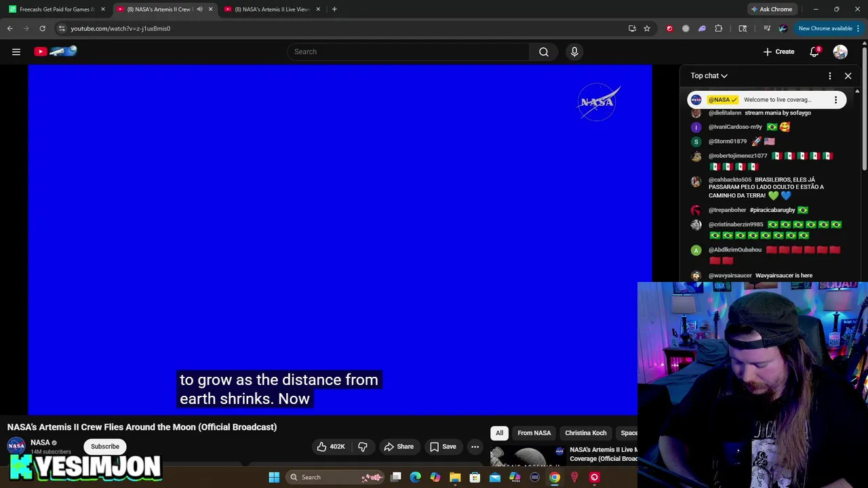The height and width of the screenshot is (488, 868).
Task: Open the YouTube account avatar menu
Action: click(x=840, y=52)
